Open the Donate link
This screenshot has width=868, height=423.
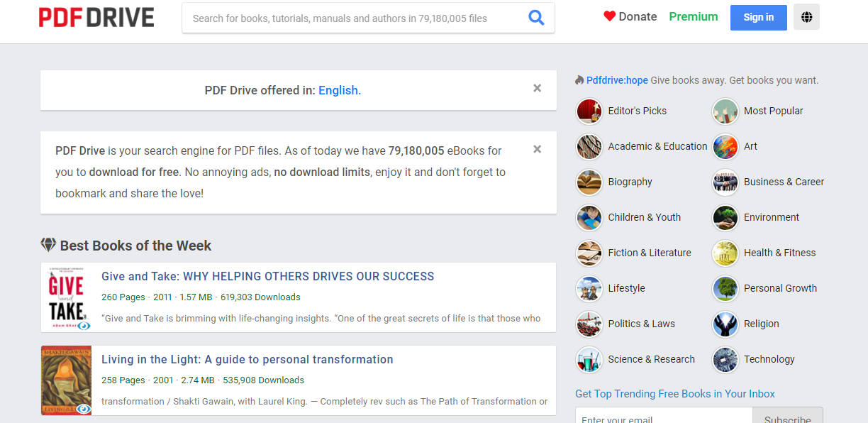[x=630, y=16]
